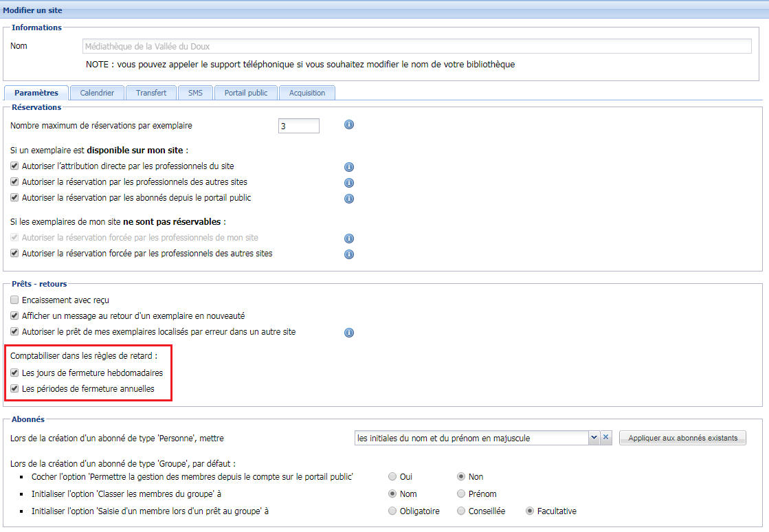This screenshot has height=532, width=769.
Task: Open the abonné 'Personne' creation dropdown
Action: click(594, 437)
